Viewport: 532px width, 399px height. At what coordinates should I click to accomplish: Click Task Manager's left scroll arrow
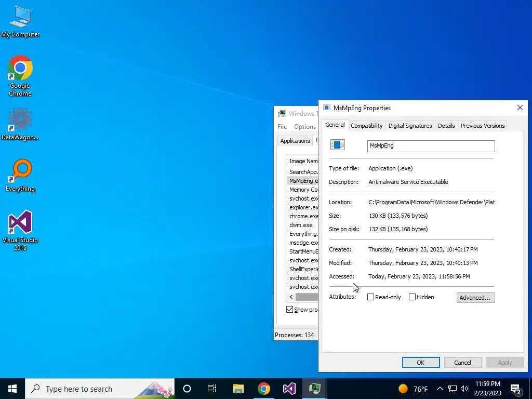291,297
